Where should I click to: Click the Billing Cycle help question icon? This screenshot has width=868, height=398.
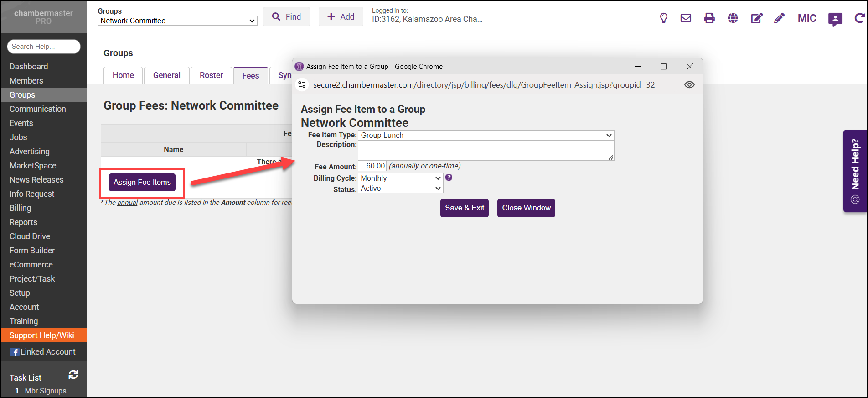[x=449, y=178]
